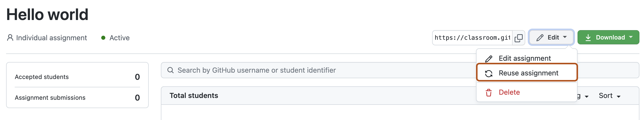Screen dimensions: 644x120
Task: Open the Download dropdown arrow
Action: (x=631, y=37)
